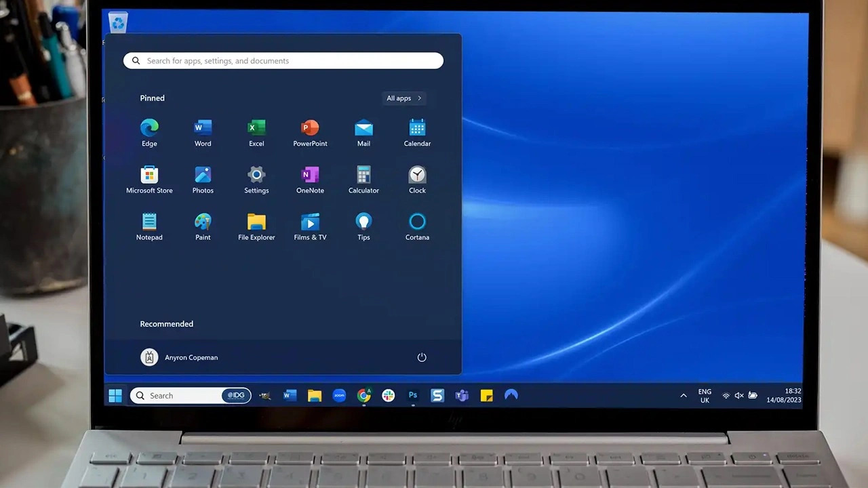Open Anyron Copeman user account menu
Viewport: 868px width, 488px height.
179,357
